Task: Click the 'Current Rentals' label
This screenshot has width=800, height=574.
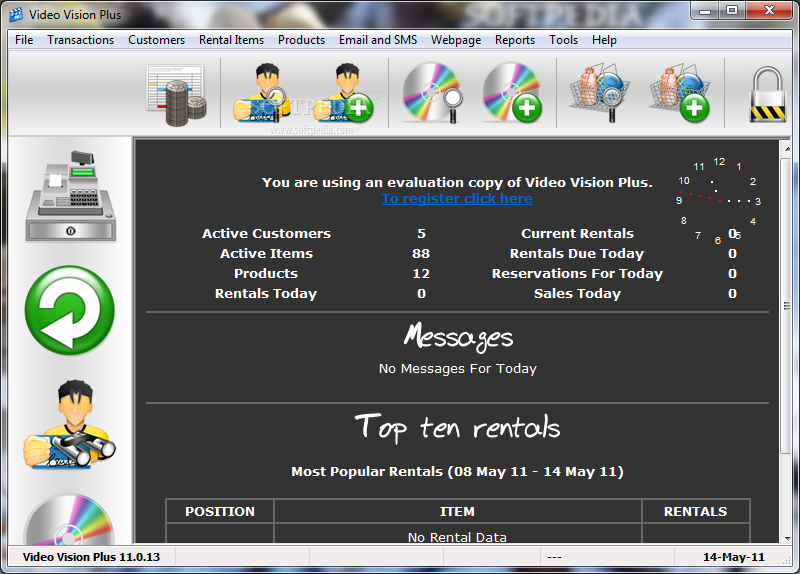Action: coord(578,234)
